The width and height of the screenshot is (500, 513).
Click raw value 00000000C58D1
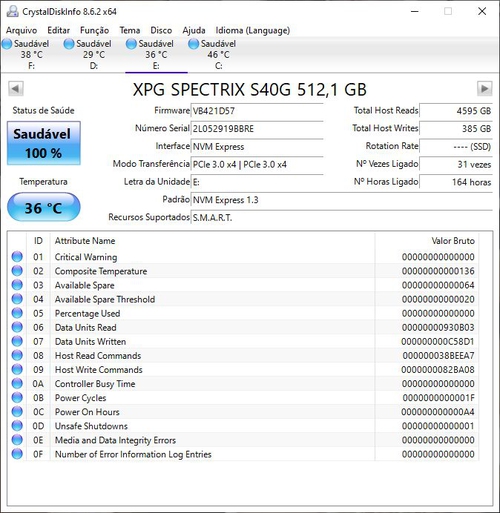click(x=438, y=341)
